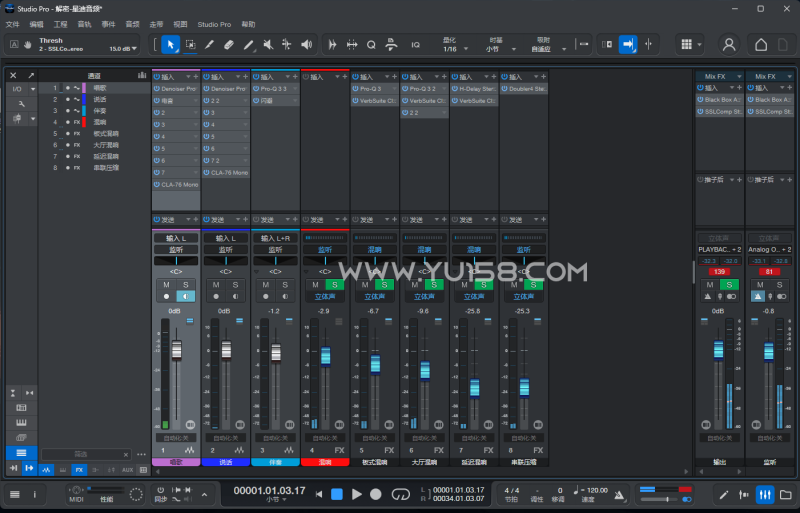800x513 pixels.
Task: Click the Quantize Q icon
Action: point(371,45)
